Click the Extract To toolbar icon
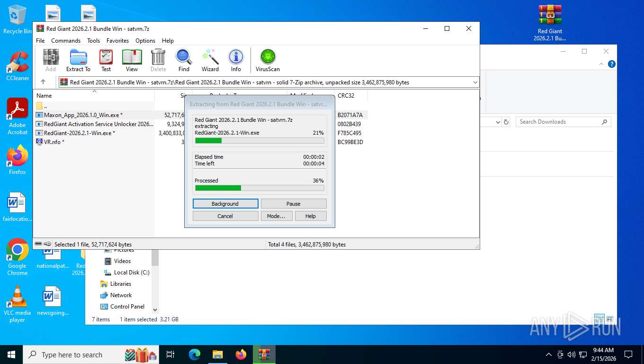This screenshot has height=364, width=644. (78, 60)
